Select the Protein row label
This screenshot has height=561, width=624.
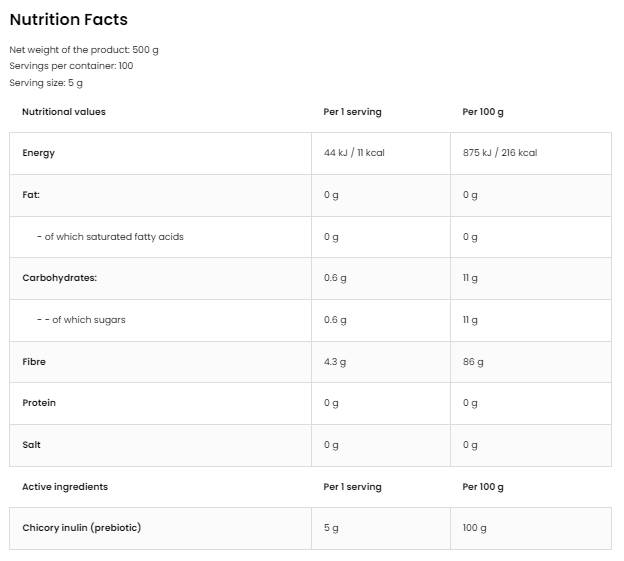39,403
